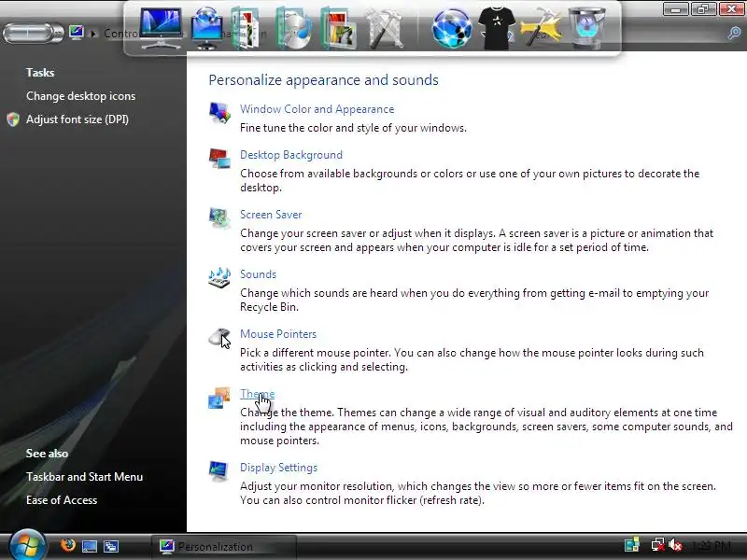Click the Personalization taskbar button
Image resolution: width=747 pixels, height=560 pixels.
[x=224, y=546]
